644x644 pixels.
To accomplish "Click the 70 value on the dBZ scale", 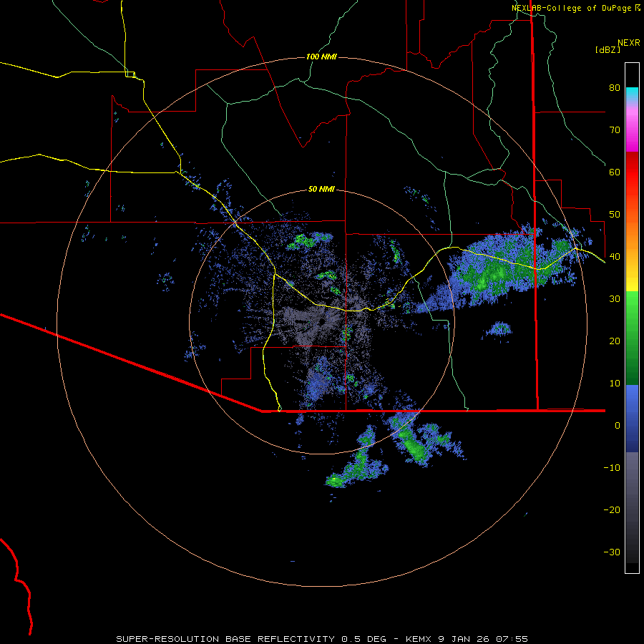I will click(x=615, y=130).
